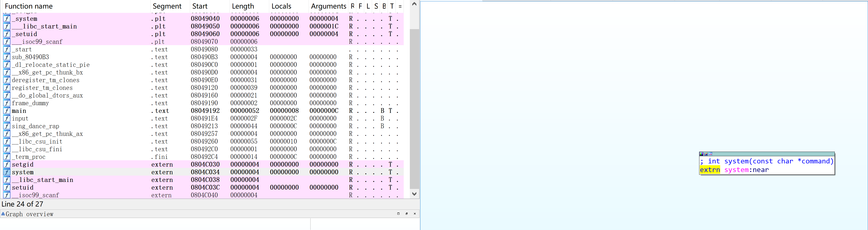The height and width of the screenshot is (230, 868).
Task: Click the .fini segment cell
Action: click(x=159, y=157)
